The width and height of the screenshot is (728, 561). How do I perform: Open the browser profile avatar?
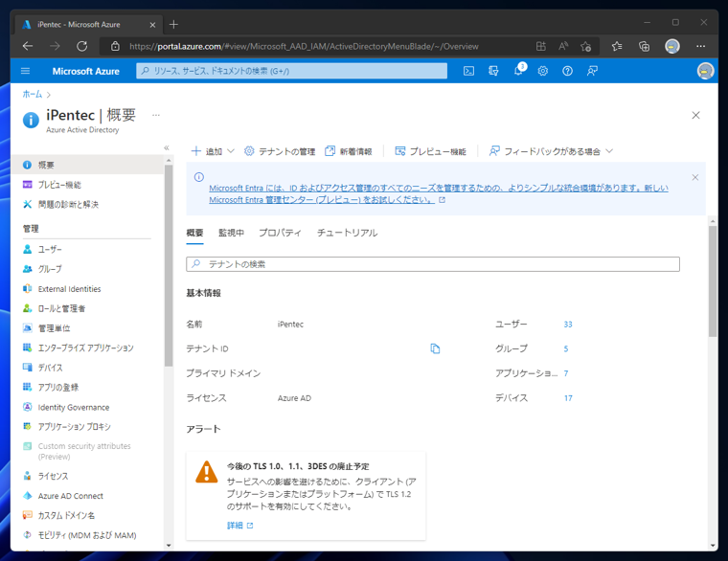(x=672, y=46)
